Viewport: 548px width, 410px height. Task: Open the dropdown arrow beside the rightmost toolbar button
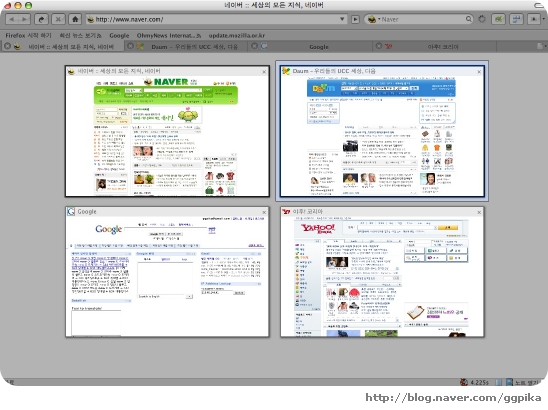(x=543, y=20)
